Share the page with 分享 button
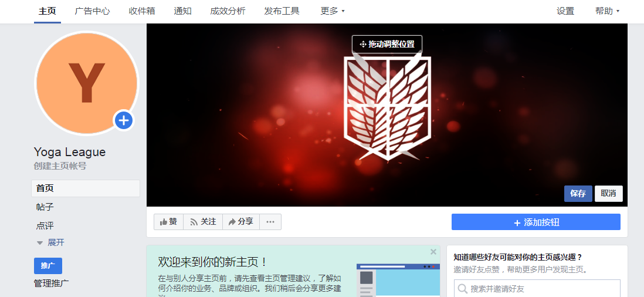The width and height of the screenshot is (644, 297). pos(241,222)
